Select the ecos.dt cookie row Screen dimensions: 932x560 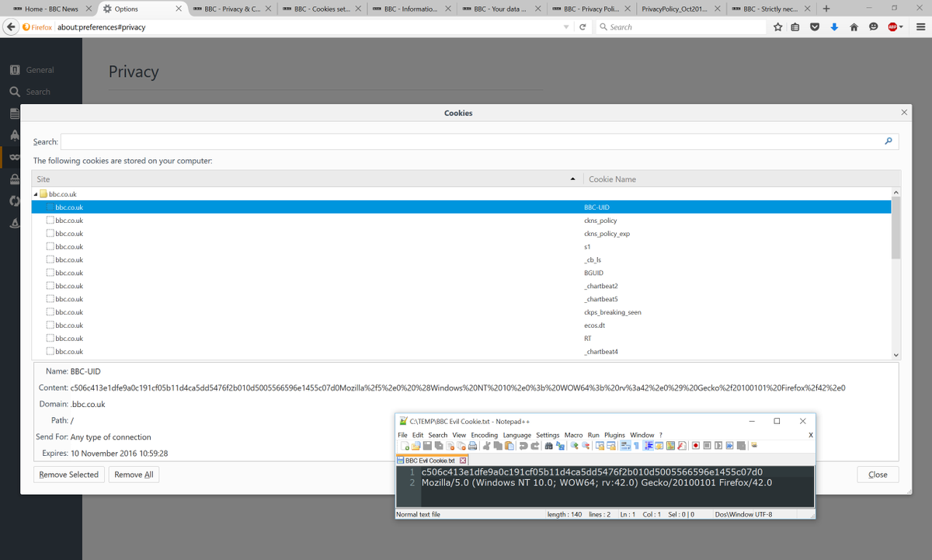pyautogui.click(x=462, y=325)
